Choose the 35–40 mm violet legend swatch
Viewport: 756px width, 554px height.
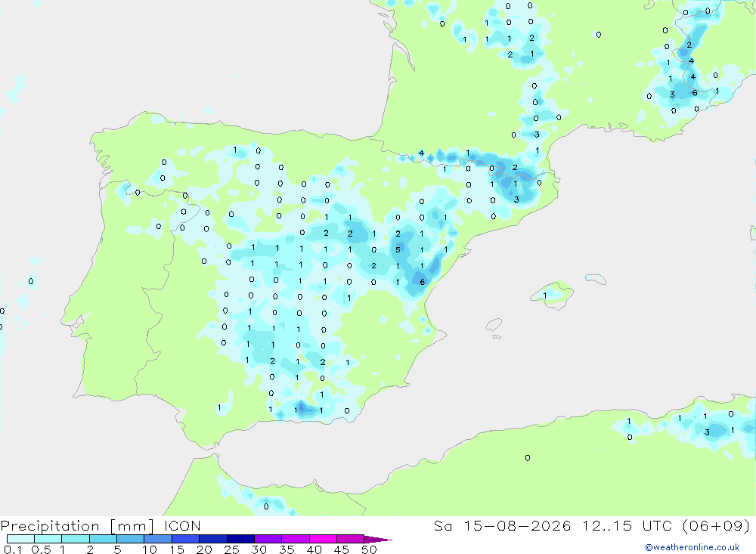click(295, 539)
